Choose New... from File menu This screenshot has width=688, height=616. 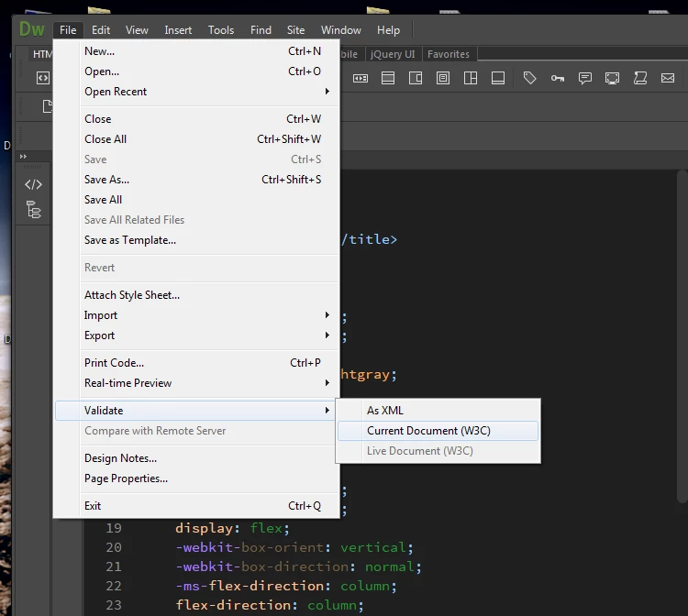coord(196,50)
